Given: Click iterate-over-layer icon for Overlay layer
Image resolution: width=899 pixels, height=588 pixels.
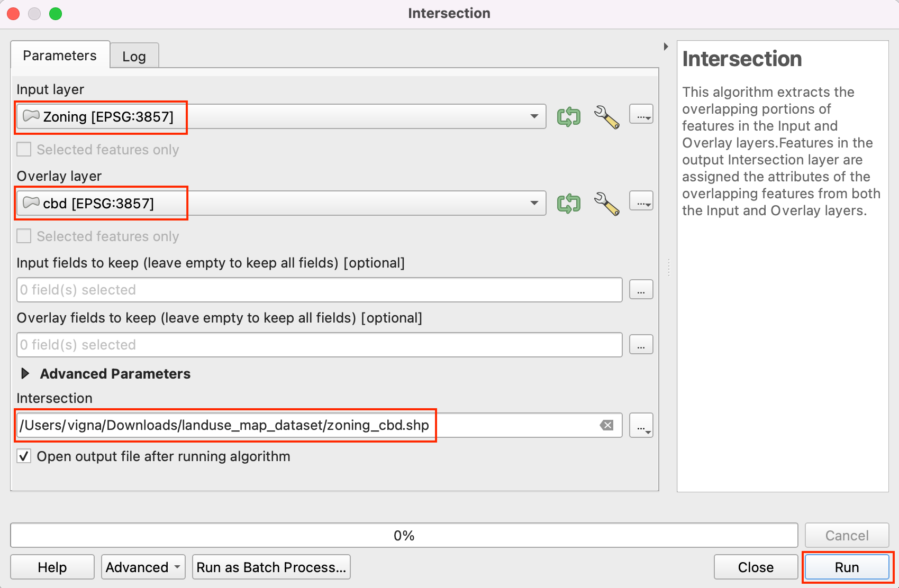Looking at the screenshot, I should (x=568, y=203).
